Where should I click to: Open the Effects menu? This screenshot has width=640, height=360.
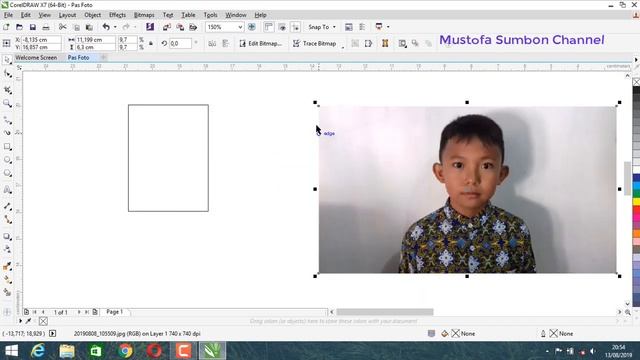[117, 15]
